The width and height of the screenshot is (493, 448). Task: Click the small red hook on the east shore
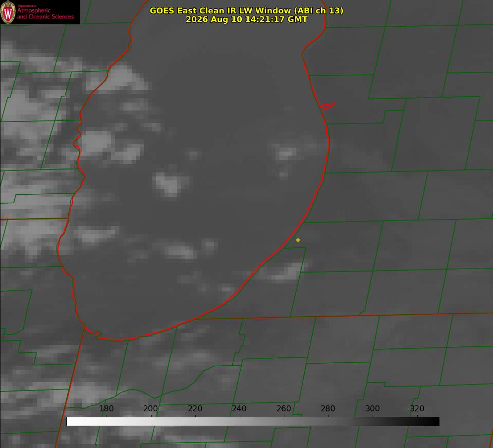[x=327, y=106]
